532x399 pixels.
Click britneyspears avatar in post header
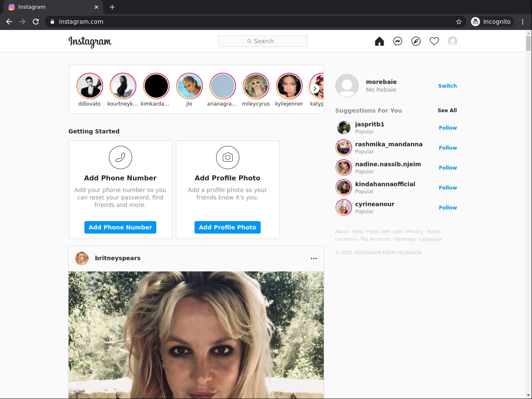click(x=82, y=259)
